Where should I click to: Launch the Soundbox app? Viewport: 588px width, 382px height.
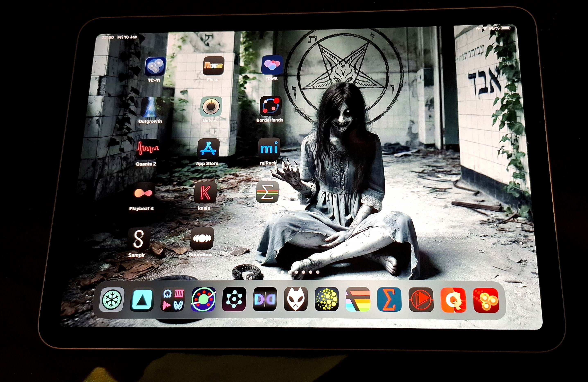tap(202, 239)
